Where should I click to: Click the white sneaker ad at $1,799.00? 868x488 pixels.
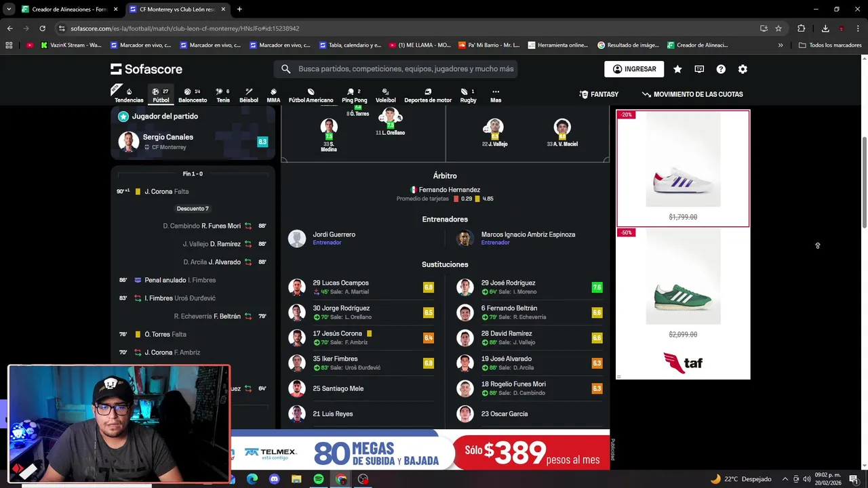(x=683, y=168)
